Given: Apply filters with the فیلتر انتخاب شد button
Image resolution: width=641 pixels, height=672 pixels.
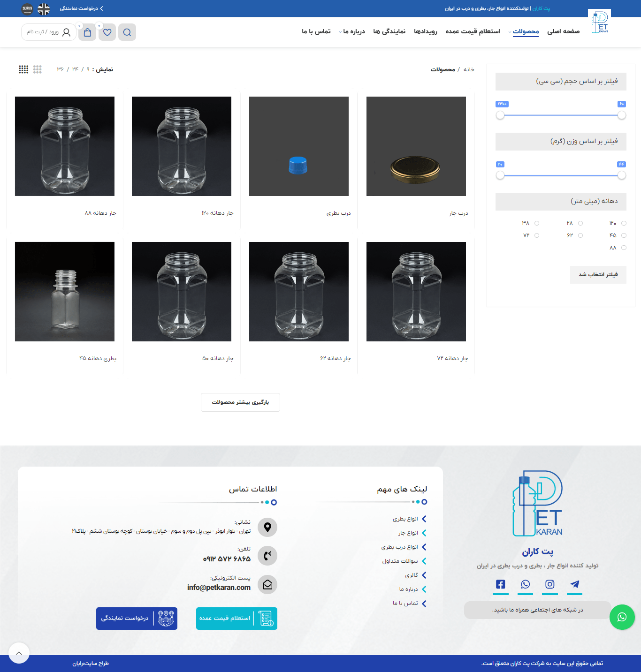Looking at the screenshot, I should 598,275.
